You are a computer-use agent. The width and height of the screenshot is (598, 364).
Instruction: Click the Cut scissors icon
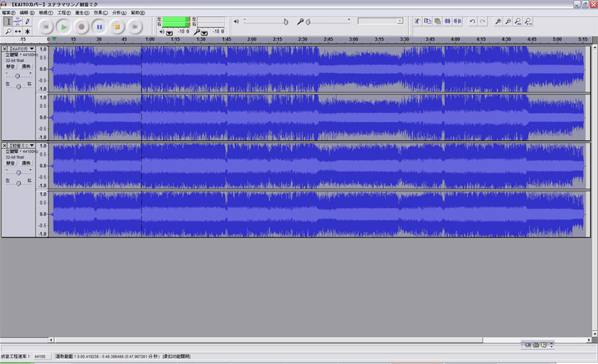pyautogui.click(x=418, y=21)
